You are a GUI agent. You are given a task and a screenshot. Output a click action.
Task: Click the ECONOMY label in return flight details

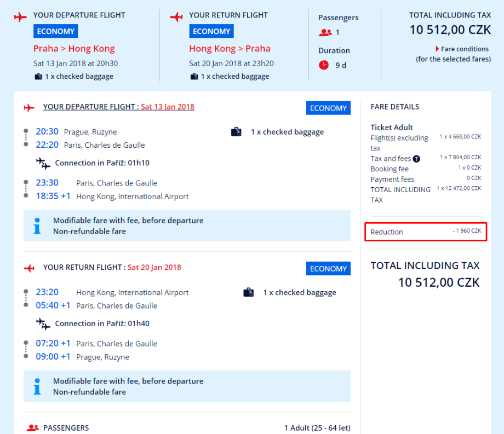click(x=328, y=269)
